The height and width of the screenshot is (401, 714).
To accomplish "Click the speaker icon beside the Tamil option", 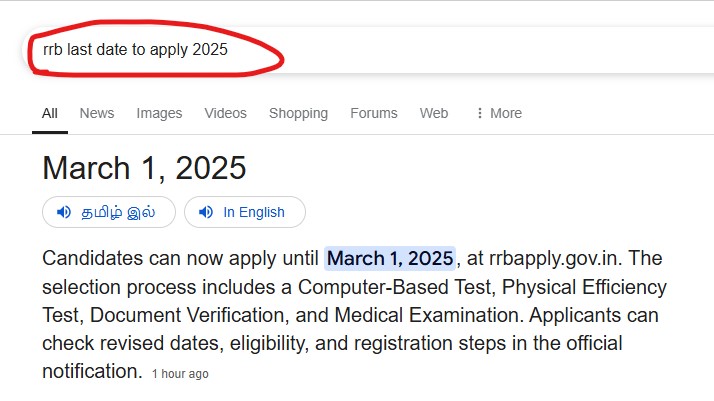I will pyautogui.click(x=64, y=212).
